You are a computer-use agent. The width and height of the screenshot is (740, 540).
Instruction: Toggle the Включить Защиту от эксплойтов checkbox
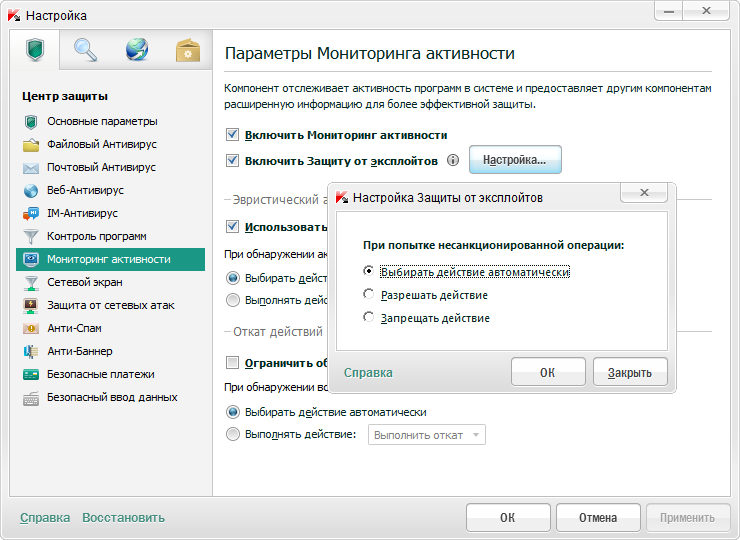(x=232, y=160)
